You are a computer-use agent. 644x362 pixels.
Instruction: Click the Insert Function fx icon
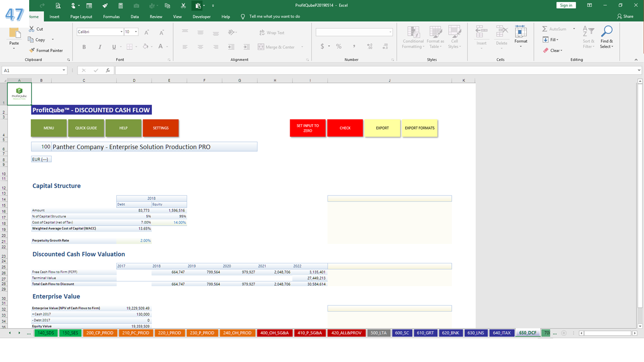[108, 70]
